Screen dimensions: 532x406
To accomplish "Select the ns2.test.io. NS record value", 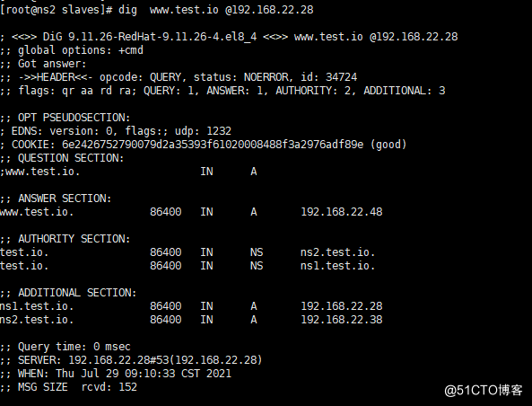I will pyautogui.click(x=337, y=252).
